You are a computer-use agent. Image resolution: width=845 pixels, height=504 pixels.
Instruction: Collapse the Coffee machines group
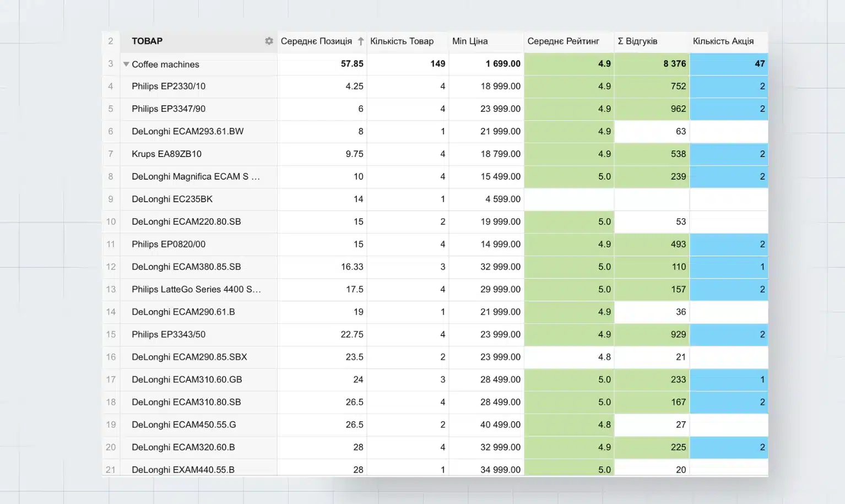(x=126, y=64)
